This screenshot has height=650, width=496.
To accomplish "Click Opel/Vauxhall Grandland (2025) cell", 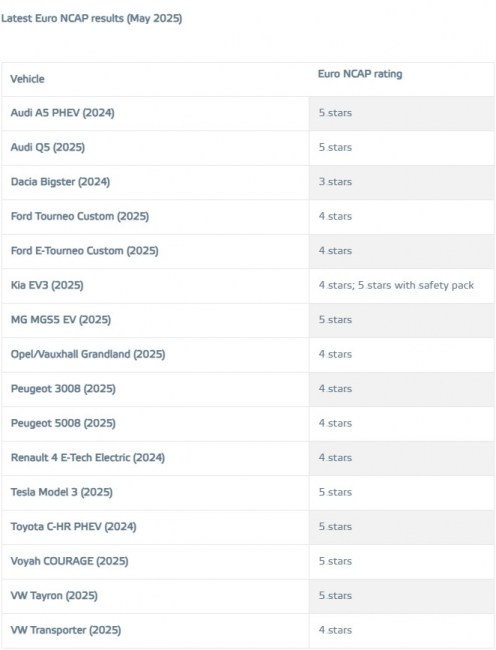I will point(155,354).
